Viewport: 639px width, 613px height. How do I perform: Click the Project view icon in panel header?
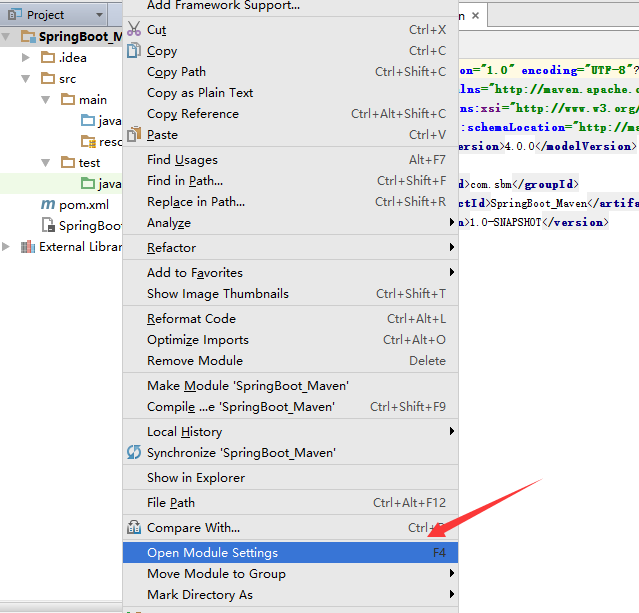click(x=15, y=15)
